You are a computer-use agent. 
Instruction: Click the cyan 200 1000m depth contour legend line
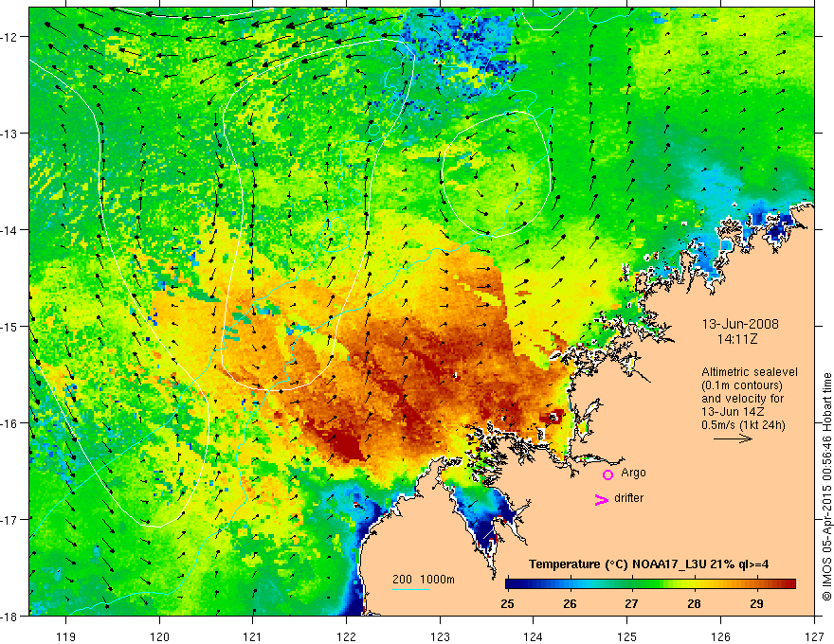pos(411,589)
